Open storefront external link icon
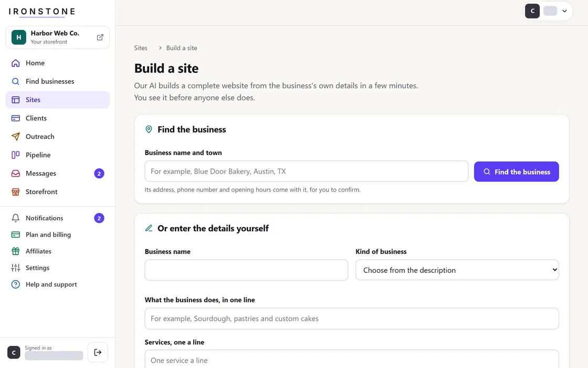This screenshot has width=588, height=368. coord(100,37)
